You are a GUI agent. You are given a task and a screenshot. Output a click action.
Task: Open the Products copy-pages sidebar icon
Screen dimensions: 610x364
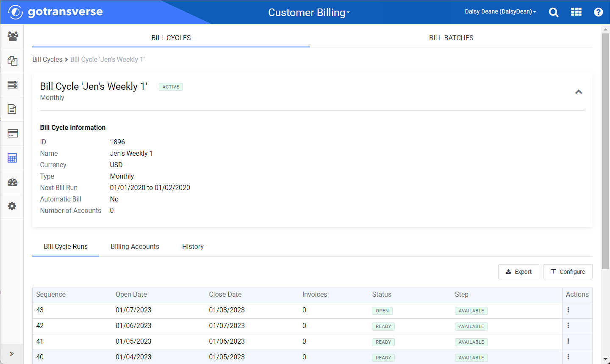click(x=12, y=61)
